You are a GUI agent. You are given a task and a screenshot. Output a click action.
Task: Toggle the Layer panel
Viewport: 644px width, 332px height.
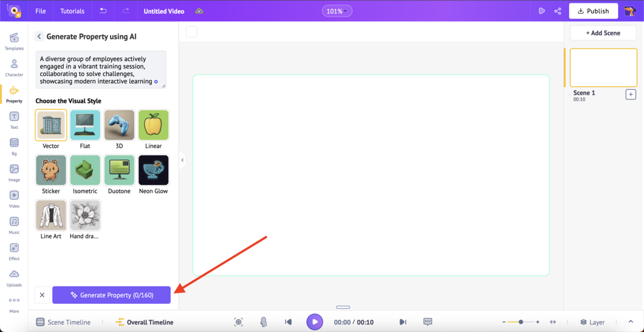coord(592,322)
